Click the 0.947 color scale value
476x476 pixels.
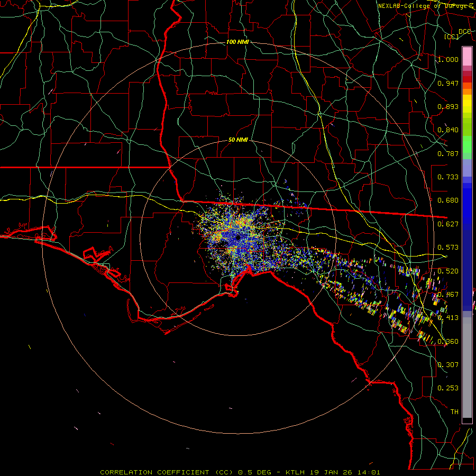coord(448,83)
